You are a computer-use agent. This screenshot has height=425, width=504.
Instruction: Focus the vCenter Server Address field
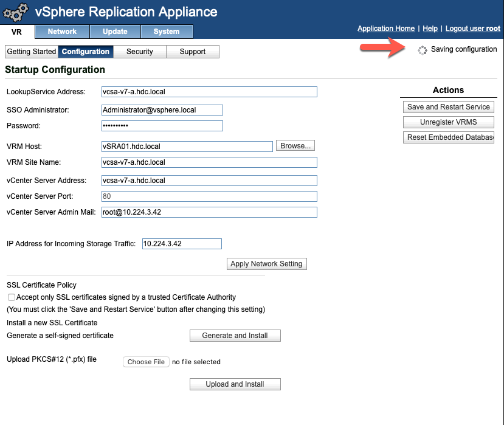click(x=209, y=181)
